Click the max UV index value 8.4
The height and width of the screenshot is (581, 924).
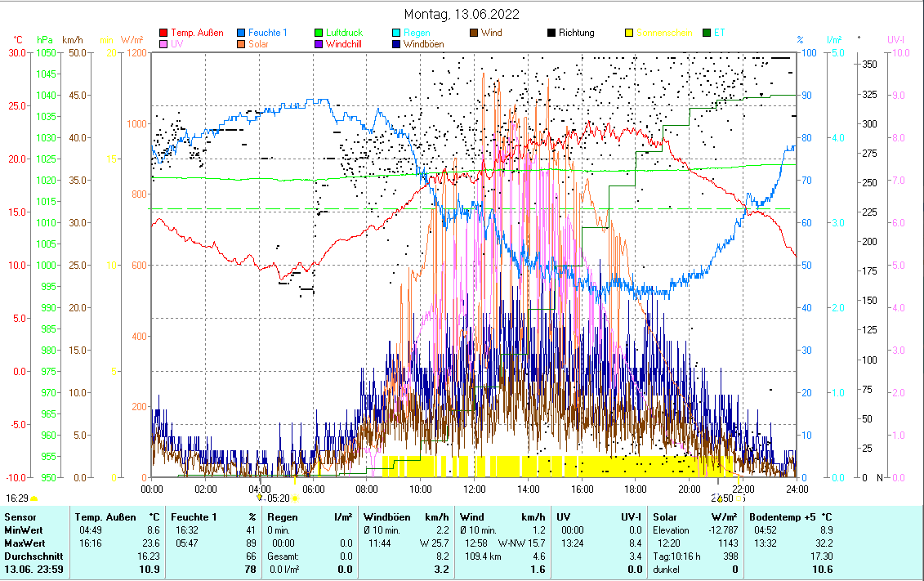[636, 543]
